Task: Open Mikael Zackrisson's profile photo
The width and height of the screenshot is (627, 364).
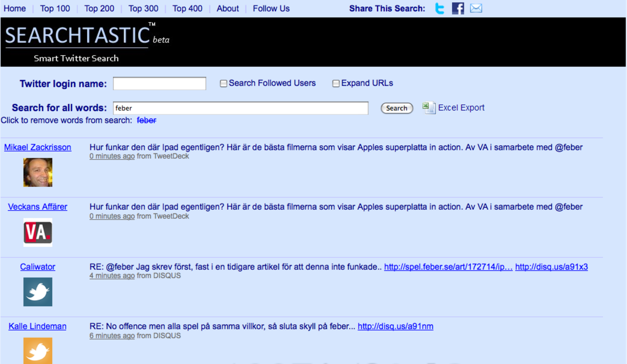Action: 38,172
